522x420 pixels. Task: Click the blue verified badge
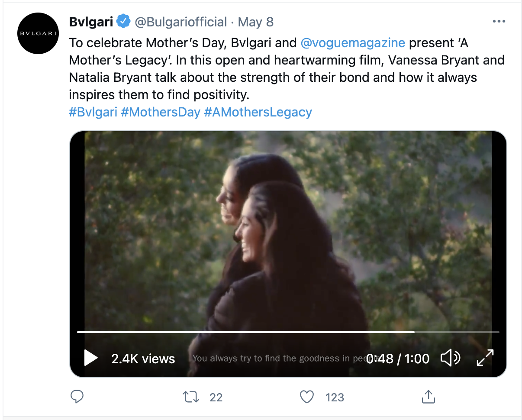click(124, 22)
